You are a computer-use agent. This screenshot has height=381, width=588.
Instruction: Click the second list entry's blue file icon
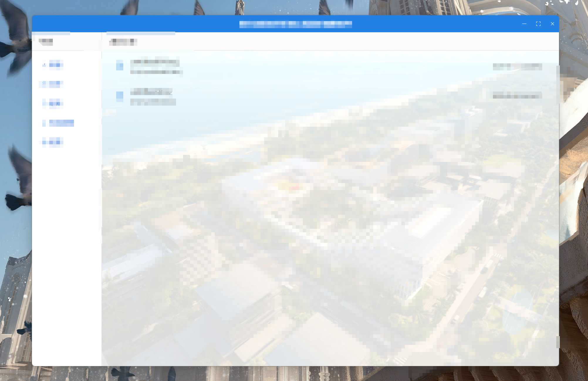click(120, 96)
